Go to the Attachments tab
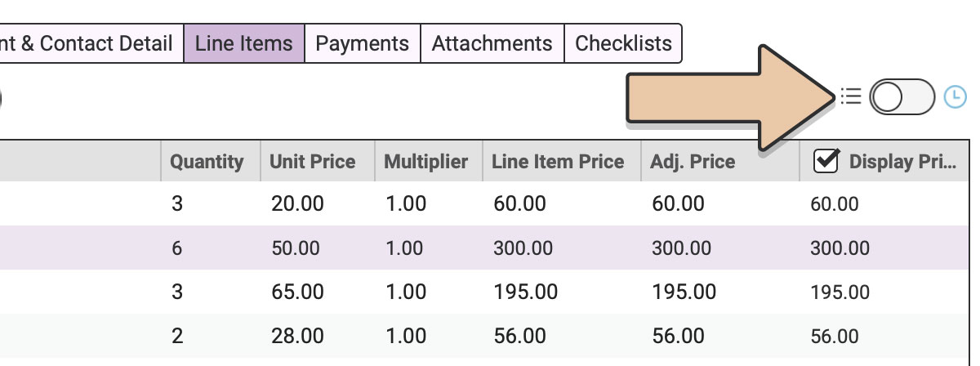The image size is (980, 366). pyautogui.click(x=492, y=43)
